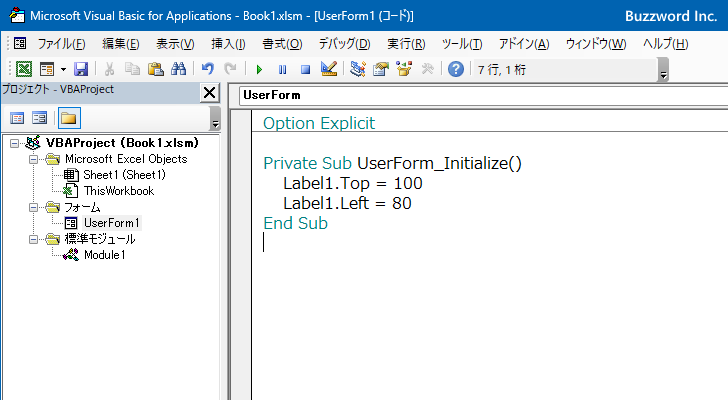This screenshot has width=728, height=400.
Task: Click the Insert UserForm toolbar icon
Action: 47,69
